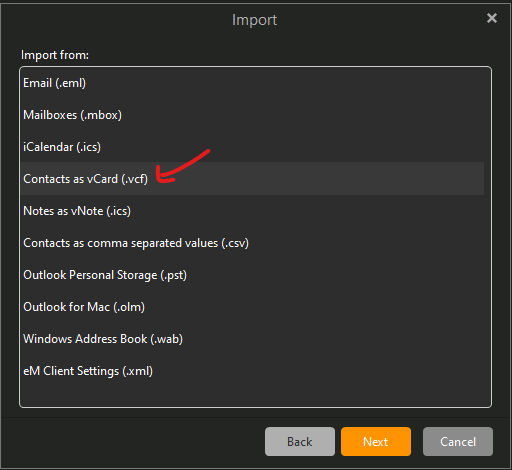
Task: Click the orange Next button
Action: coord(376,442)
